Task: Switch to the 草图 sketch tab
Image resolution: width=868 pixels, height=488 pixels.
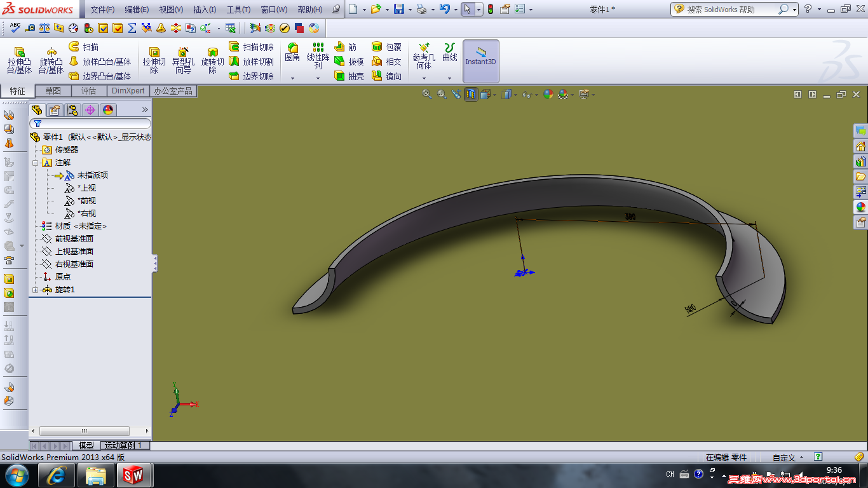Action: pyautogui.click(x=53, y=91)
